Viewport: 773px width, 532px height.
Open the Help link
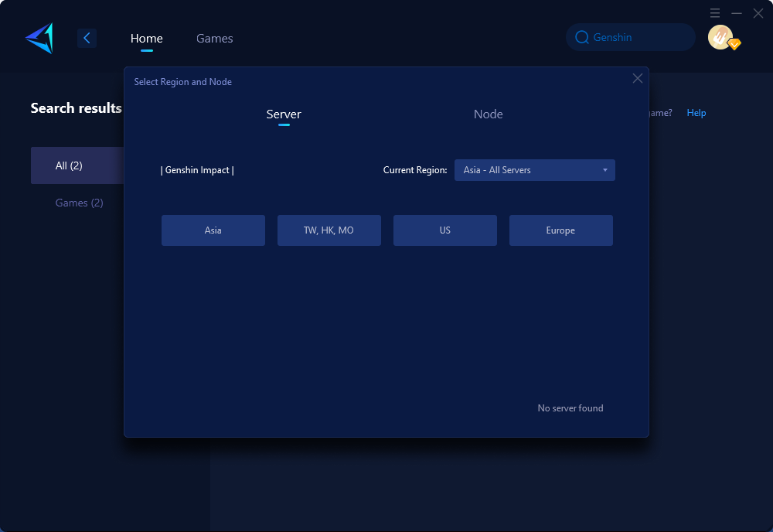pyautogui.click(x=696, y=113)
